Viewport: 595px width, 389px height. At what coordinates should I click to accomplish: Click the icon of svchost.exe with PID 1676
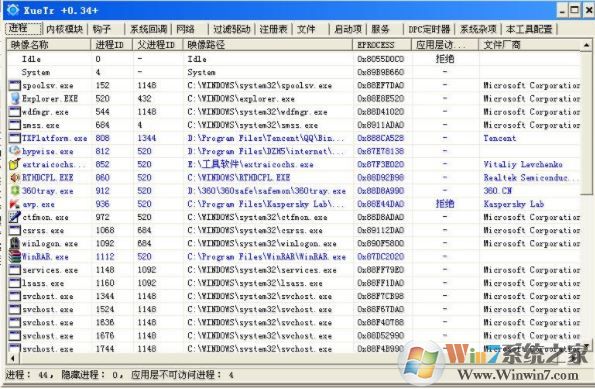pyautogui.click(x=15, y=336)
